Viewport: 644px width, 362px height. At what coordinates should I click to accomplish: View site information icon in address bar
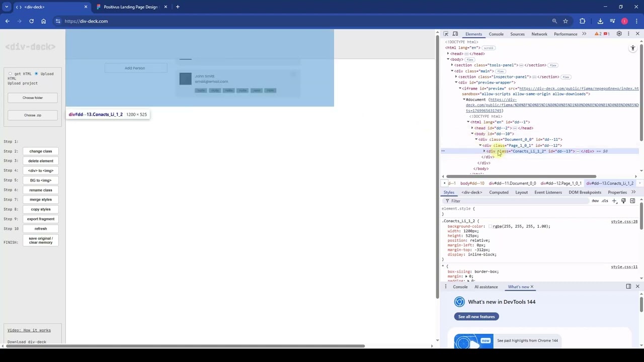tap(58, 21)
